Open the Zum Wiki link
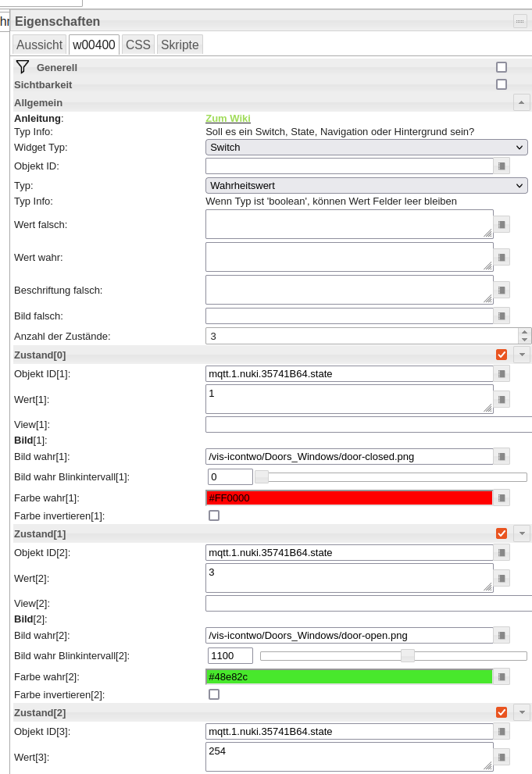This screenshot has width=532, height=774. pos(228,119)
